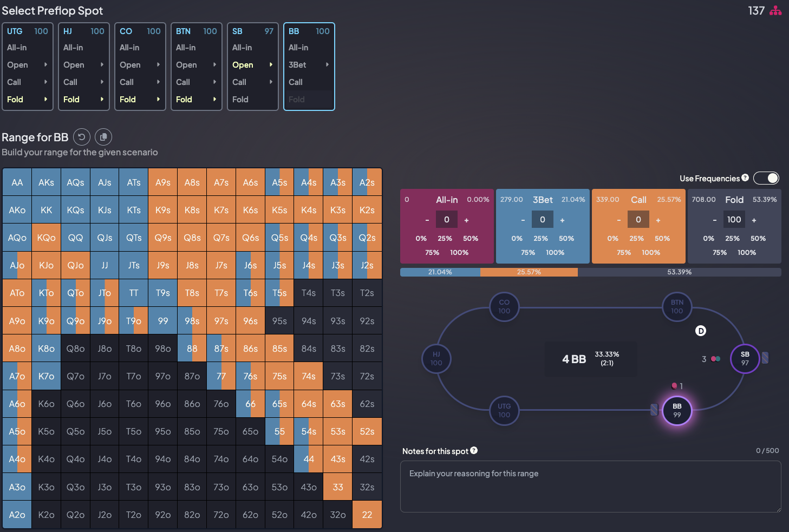Click the minus stepper in the All-in panel
Screen dimensions: 789x532
(427, 220)
